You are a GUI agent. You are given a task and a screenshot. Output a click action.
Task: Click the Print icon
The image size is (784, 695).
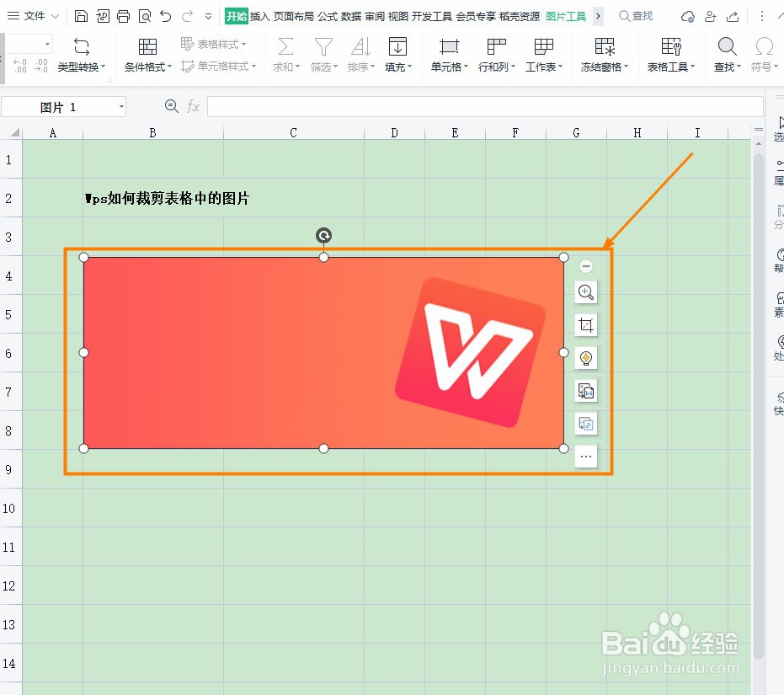pos(124,16)
